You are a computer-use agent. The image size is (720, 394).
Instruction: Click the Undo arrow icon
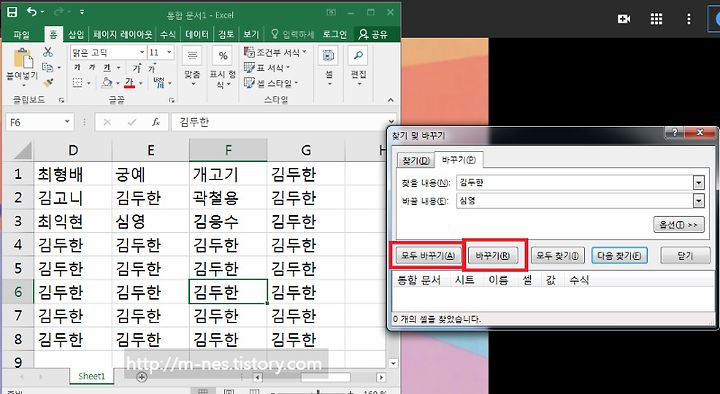[32, 12]
